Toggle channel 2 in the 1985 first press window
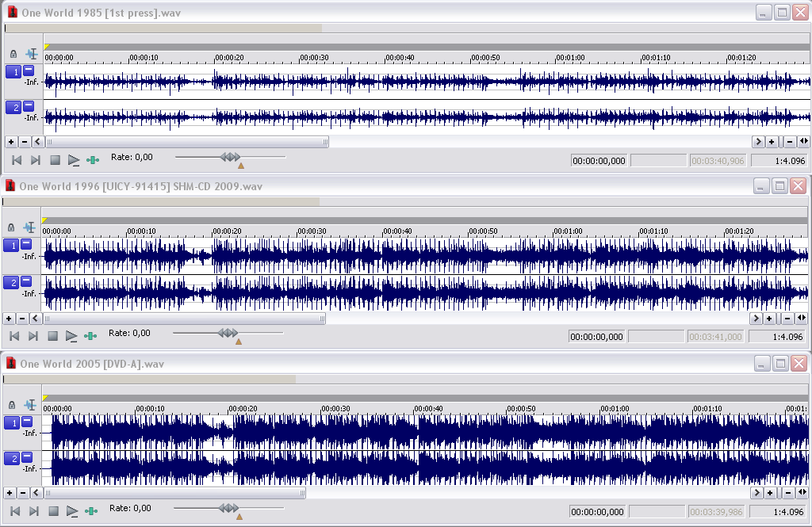This screenshot has height=527, width=812. [13, 107]
